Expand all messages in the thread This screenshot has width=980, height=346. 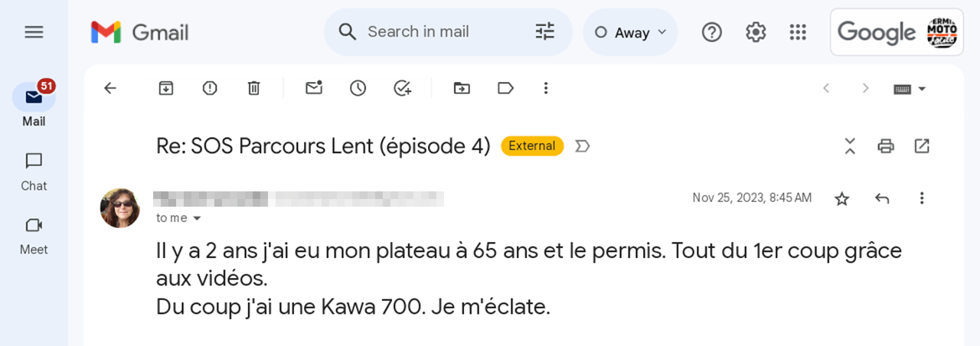click(850, 145)
